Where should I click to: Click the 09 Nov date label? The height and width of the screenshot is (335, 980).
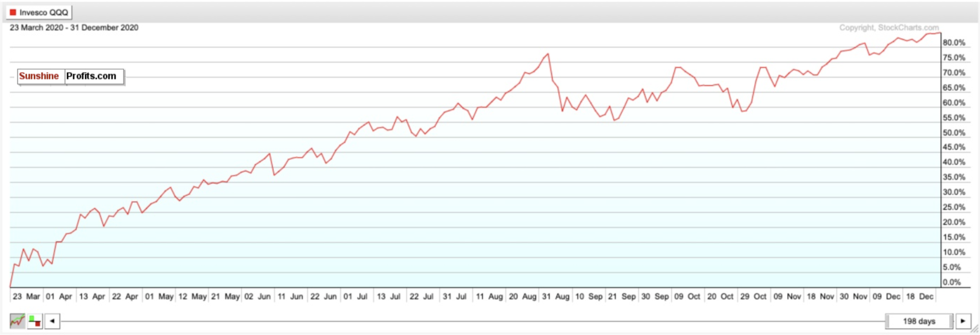pos(787,297)
